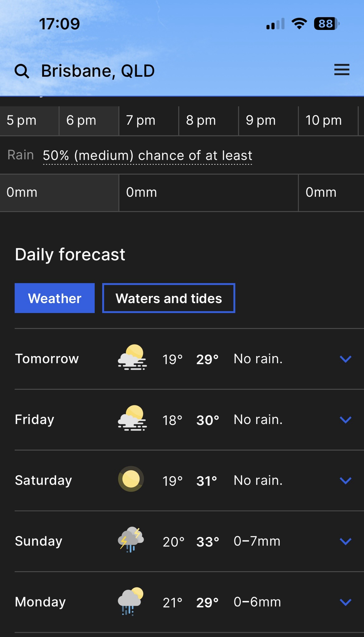The width and height of the screenshot is (364, 637).
Task: Expand Sunday's forecast chevron
Action: tap(346, 541)
